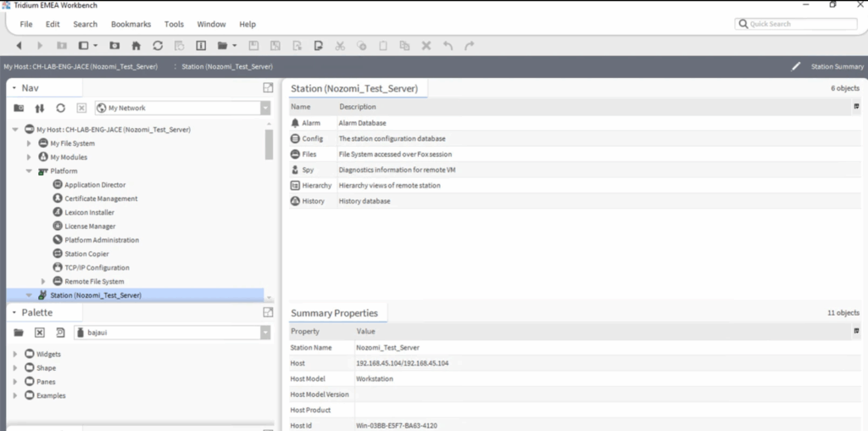Click column options icon in Station table header
868x431 pixels.
[x=856, y=106]
